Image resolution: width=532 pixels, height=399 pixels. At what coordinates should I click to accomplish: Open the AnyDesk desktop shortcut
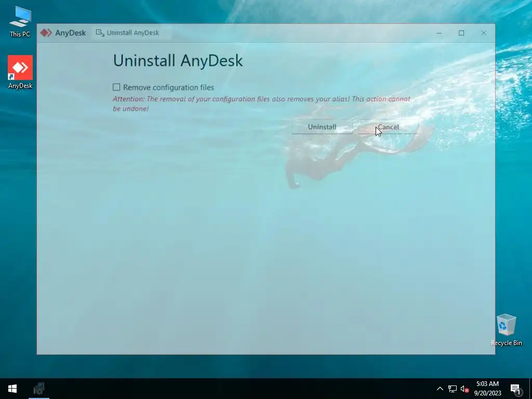pos(20,72)
